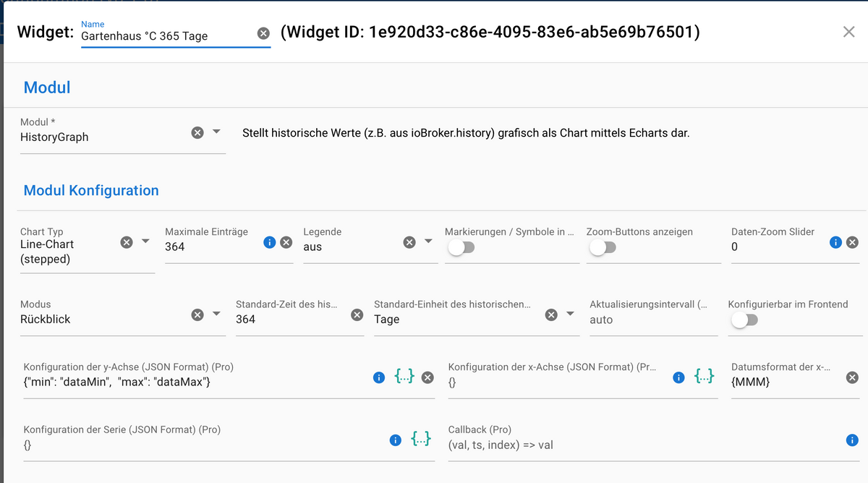This screenshot has height=483, width=868.
Task: Enable Konfigurierbar im Frontend switch
Action: tap(743, 320)
